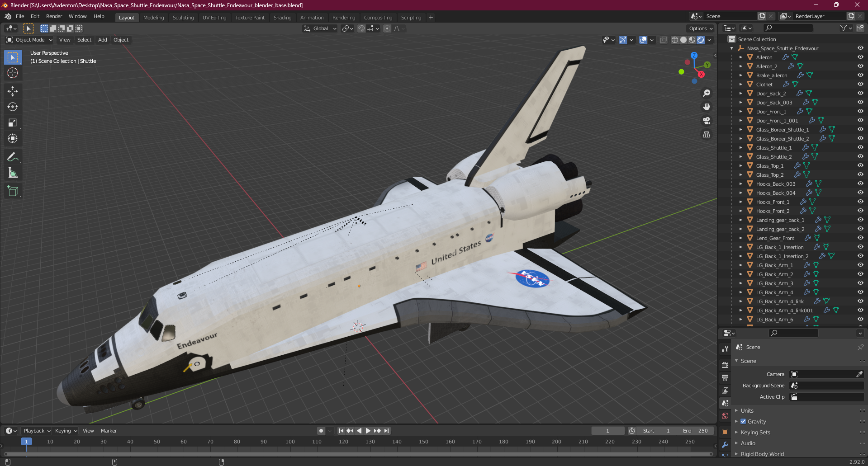Switch to the Shading workspace tab
Viewport: 868px width, 466px height.
[282, 18]
